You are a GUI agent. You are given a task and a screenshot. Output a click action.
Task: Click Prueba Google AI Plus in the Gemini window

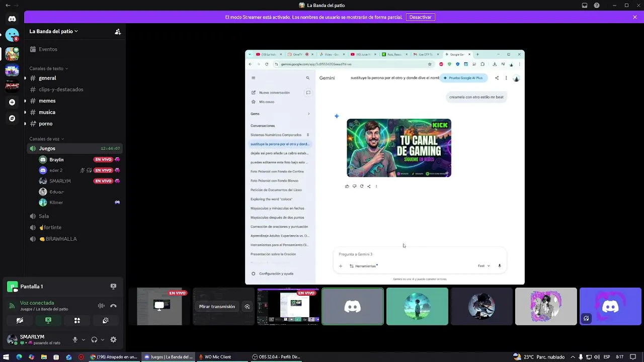[x=463, y=78]
